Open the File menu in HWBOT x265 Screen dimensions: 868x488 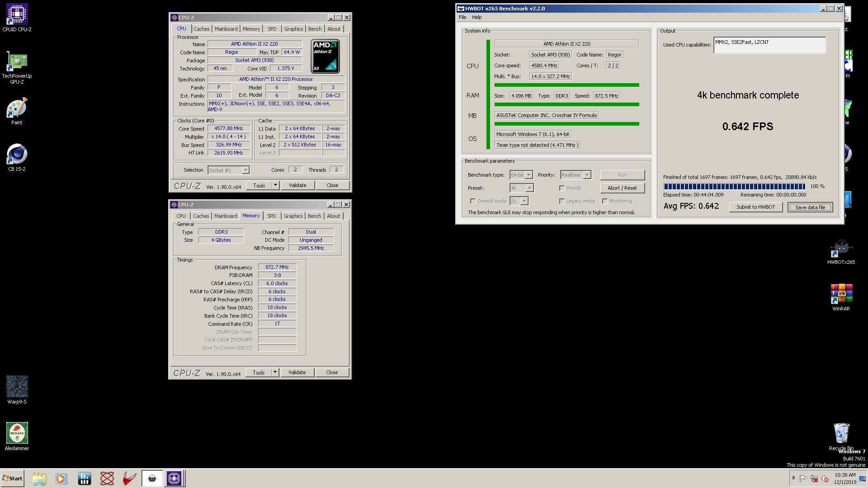coord(462,17)
